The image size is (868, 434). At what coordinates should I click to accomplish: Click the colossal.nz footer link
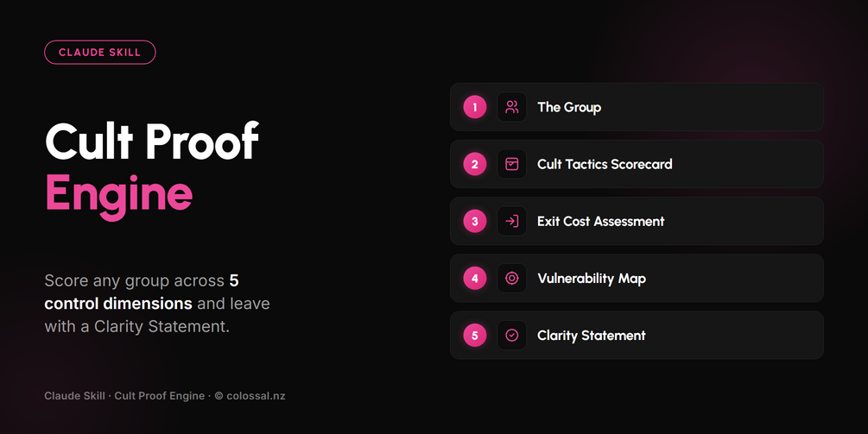[256, 396]
